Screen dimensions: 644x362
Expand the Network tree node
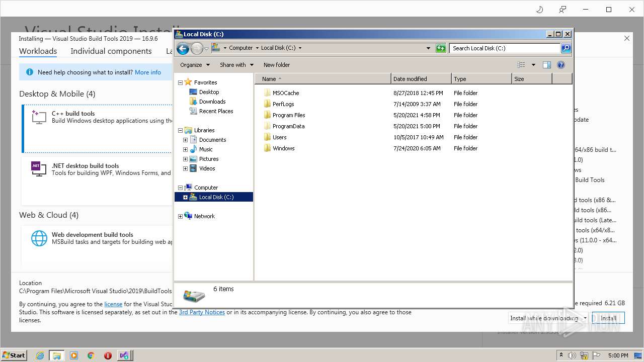[x=180, y=216]
